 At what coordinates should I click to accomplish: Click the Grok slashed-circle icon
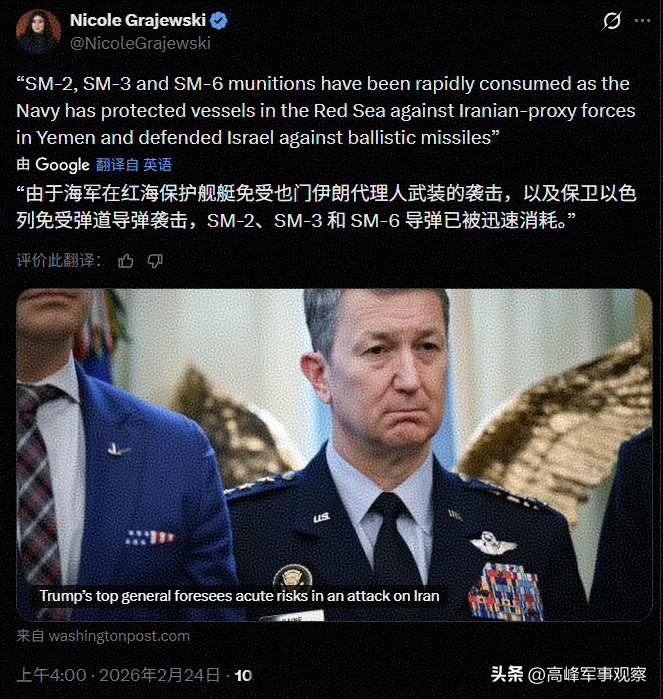[x=611, y=21]
